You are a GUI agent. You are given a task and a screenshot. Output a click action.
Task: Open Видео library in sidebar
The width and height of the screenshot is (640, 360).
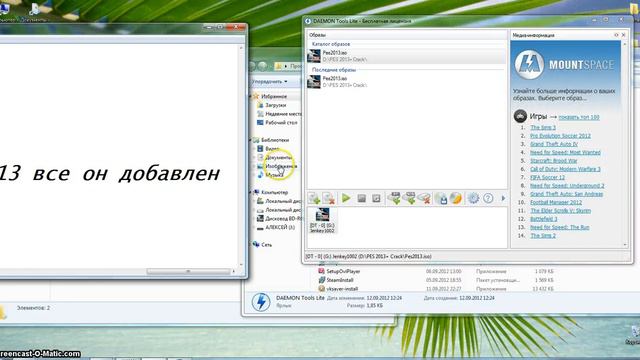pyautogui.click(x=269, y=149)
